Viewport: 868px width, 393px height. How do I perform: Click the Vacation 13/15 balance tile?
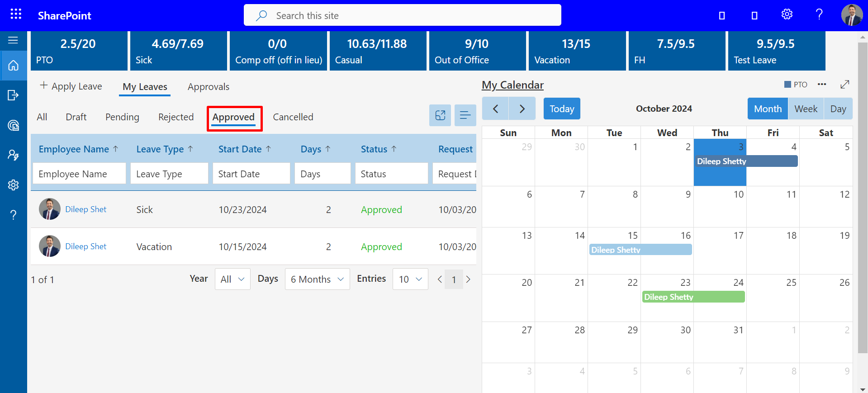tap(577, 51)
